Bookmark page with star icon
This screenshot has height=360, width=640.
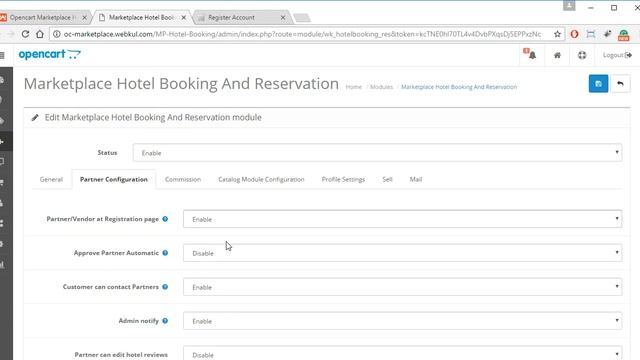click(x=557, y=34)
